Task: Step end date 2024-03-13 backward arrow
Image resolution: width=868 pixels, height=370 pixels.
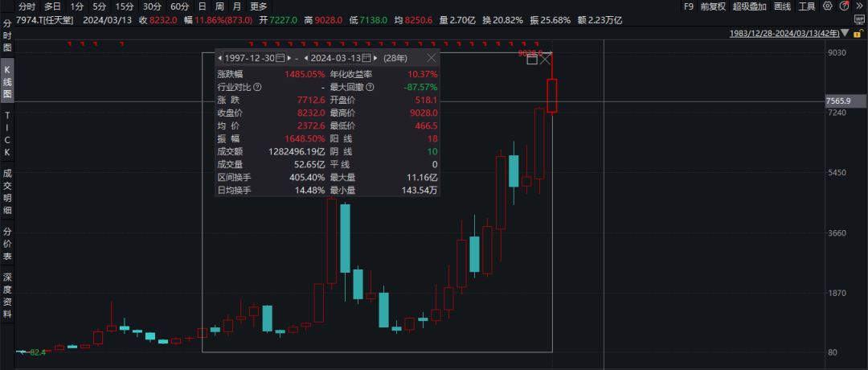Action: point(306,58)
